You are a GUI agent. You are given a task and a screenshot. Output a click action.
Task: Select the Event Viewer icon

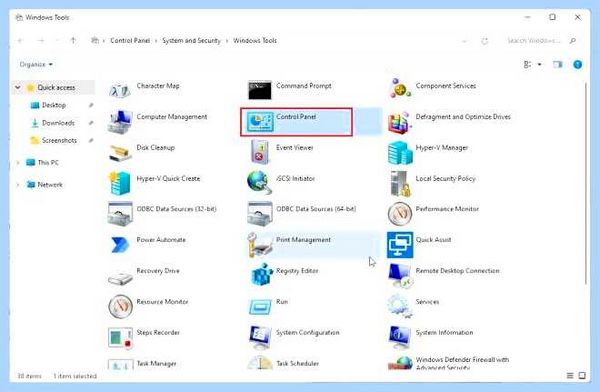tap(259, 152)
